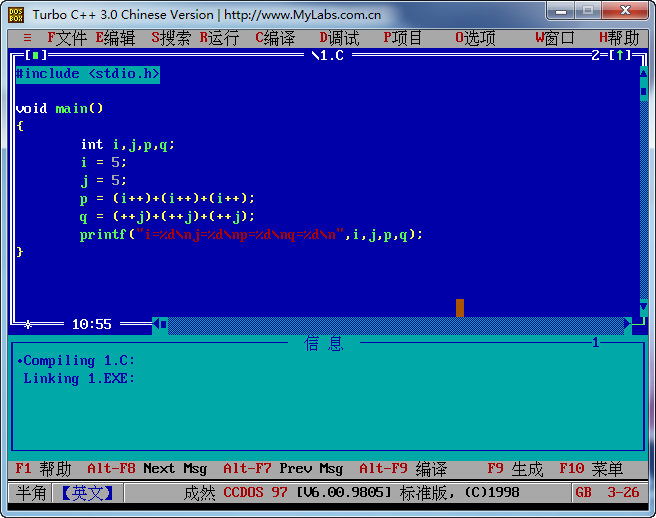Click the printf statement line
Screen dimensions: 656x518
(x=251, y=235)
